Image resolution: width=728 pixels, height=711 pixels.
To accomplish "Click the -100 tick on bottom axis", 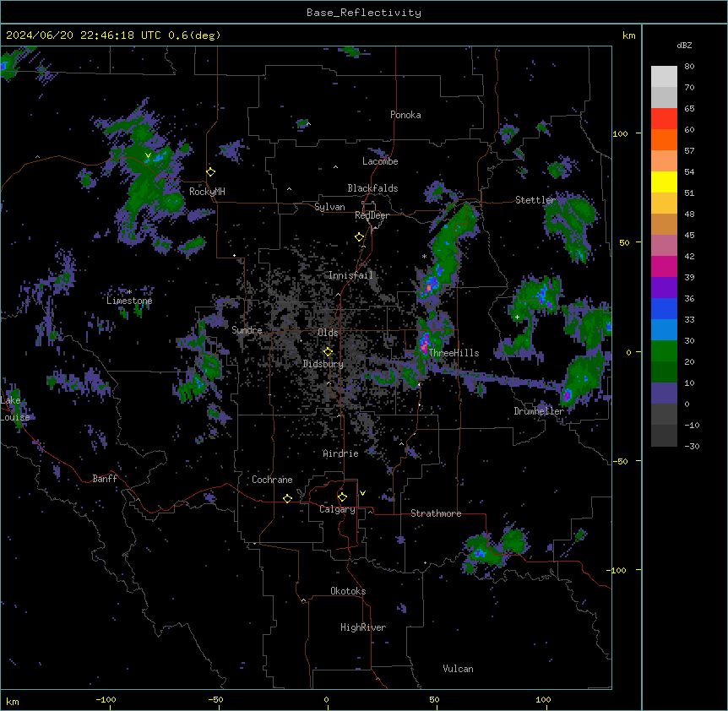I will tap(106, 699).
